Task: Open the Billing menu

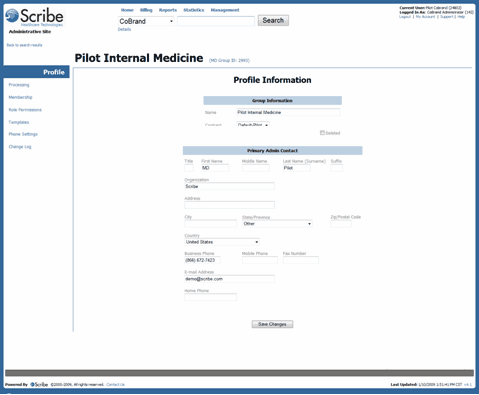Action: tap(146, 10)
